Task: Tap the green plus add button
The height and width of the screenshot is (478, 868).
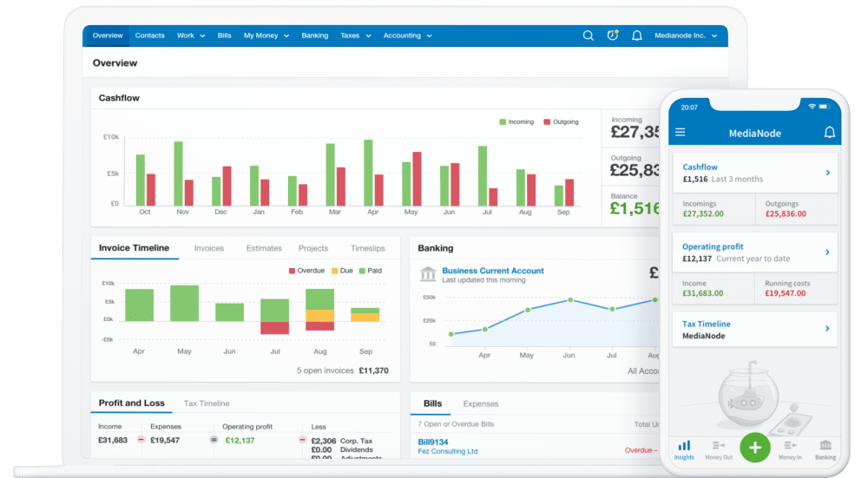Action: pos(755,447)
